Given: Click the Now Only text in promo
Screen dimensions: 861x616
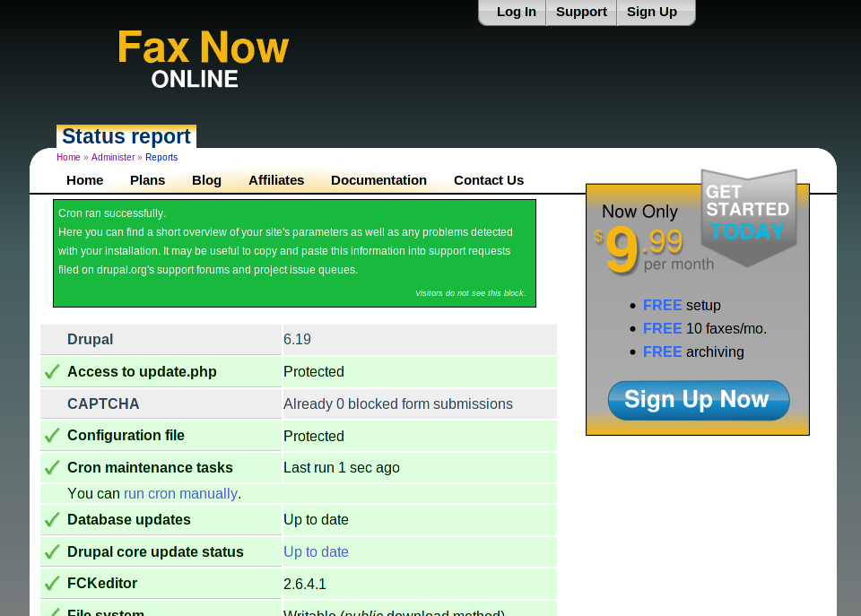Looking at the screenshot, I should (639, 212).
